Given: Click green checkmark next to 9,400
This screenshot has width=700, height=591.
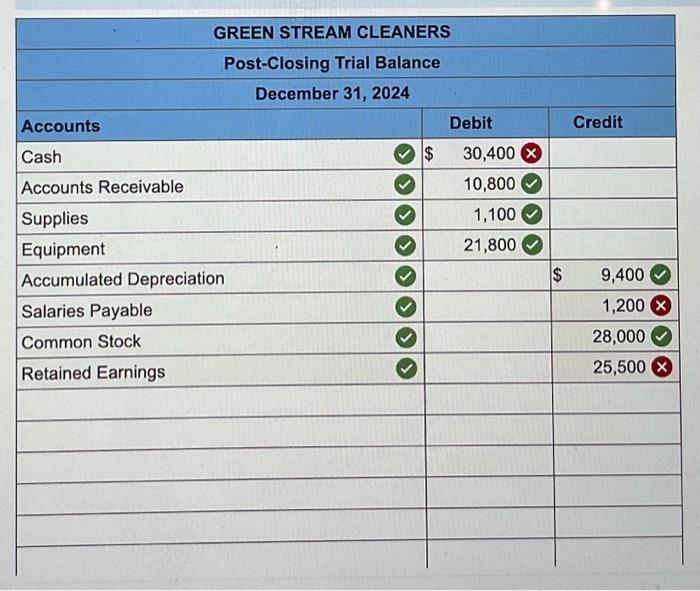Looking at the screenshot, I should (660, 275).
